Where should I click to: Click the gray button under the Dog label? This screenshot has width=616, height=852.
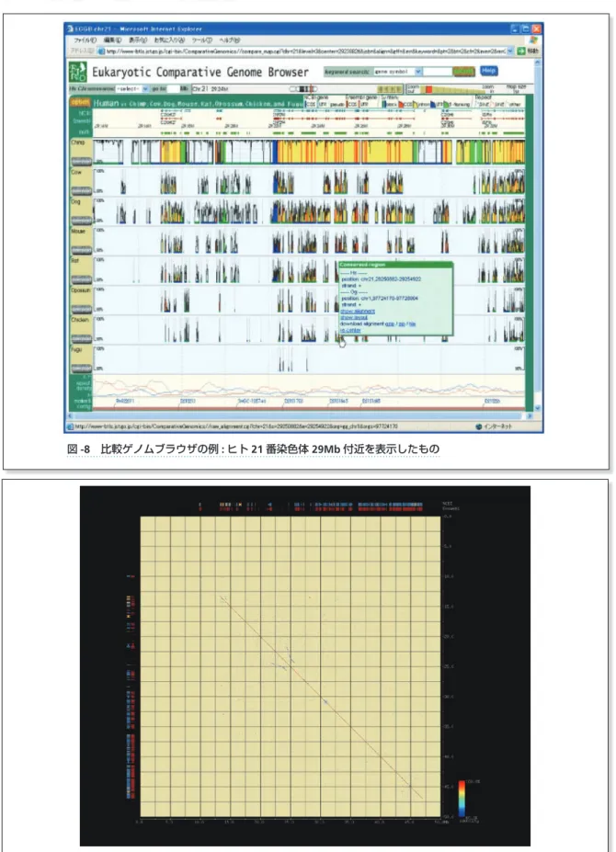coord(82,220)
